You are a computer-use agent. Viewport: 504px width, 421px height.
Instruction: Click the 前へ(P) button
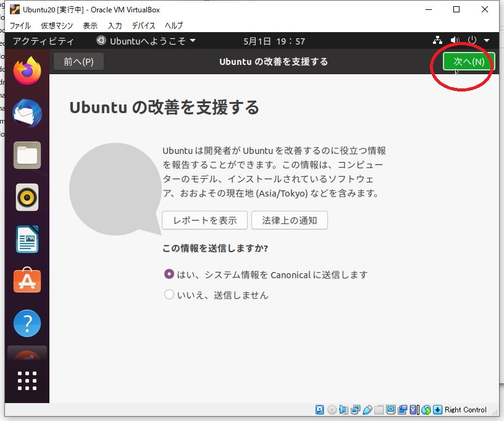(78, 61)
